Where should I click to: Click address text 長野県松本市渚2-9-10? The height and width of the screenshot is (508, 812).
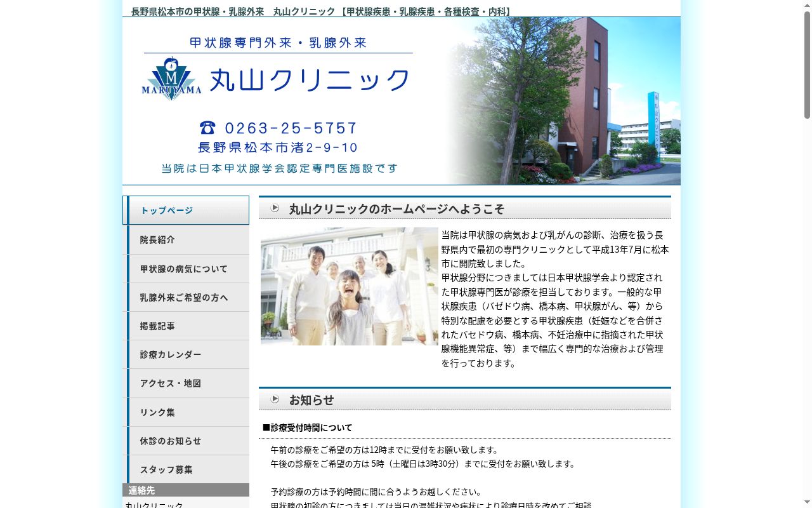click(278, 148)
